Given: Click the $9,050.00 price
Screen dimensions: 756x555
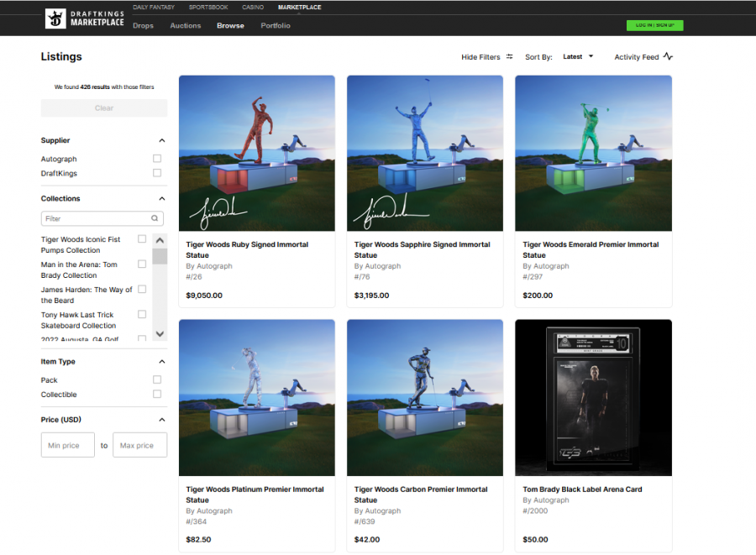Looking at the screenshot, I should (x=204, y=296).
